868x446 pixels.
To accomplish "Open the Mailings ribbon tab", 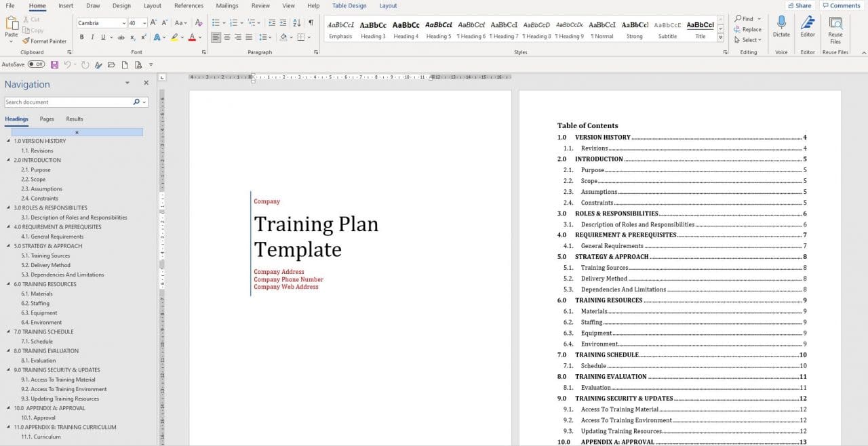I will click(x=226, y=5).
